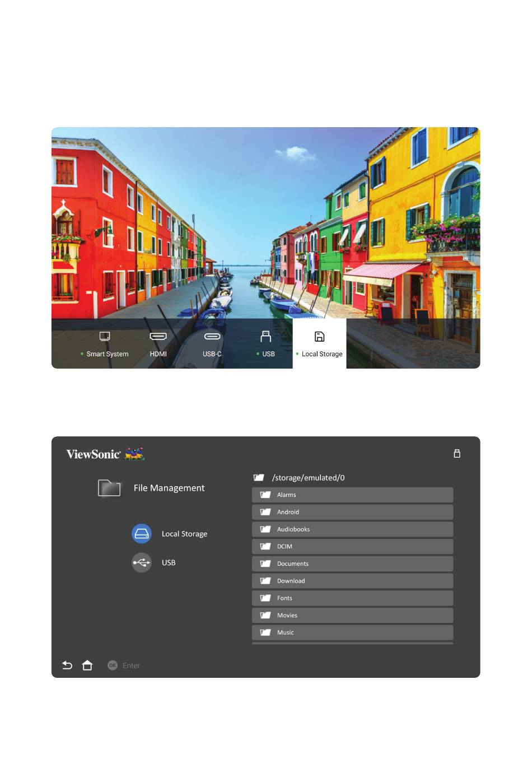Screen dimensions: 532x777
Task: Click the HDMI label
Action: tap(158, 354)
